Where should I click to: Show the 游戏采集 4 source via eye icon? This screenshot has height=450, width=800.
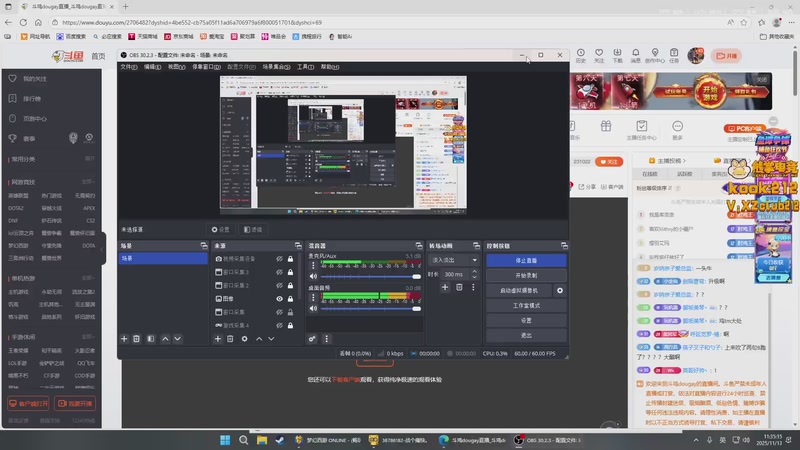point(280,326)
